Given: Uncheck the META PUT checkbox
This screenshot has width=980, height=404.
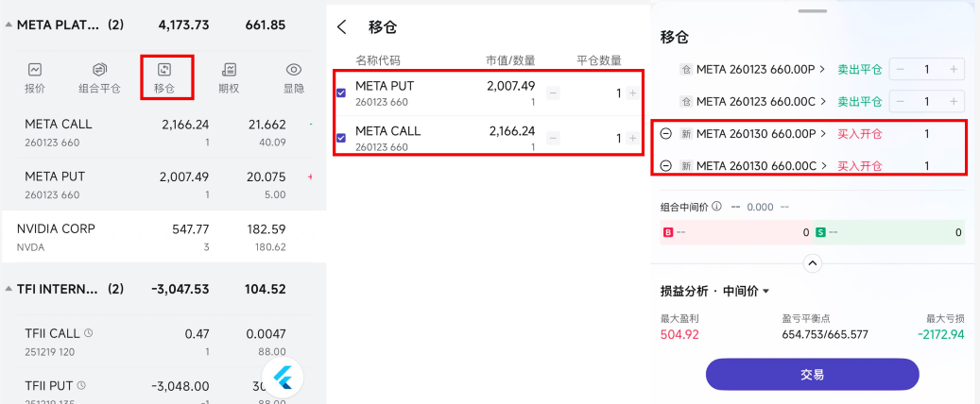Looking at the screenshot, I should (x=341, y=93).
